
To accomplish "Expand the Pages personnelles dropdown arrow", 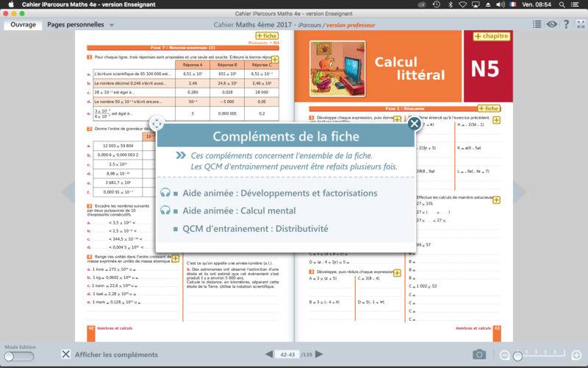I will (112, 25).
